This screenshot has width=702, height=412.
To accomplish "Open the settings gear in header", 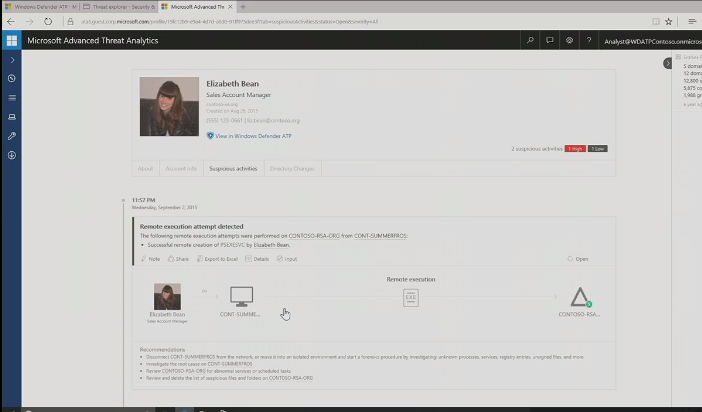I will pos(569,41).
